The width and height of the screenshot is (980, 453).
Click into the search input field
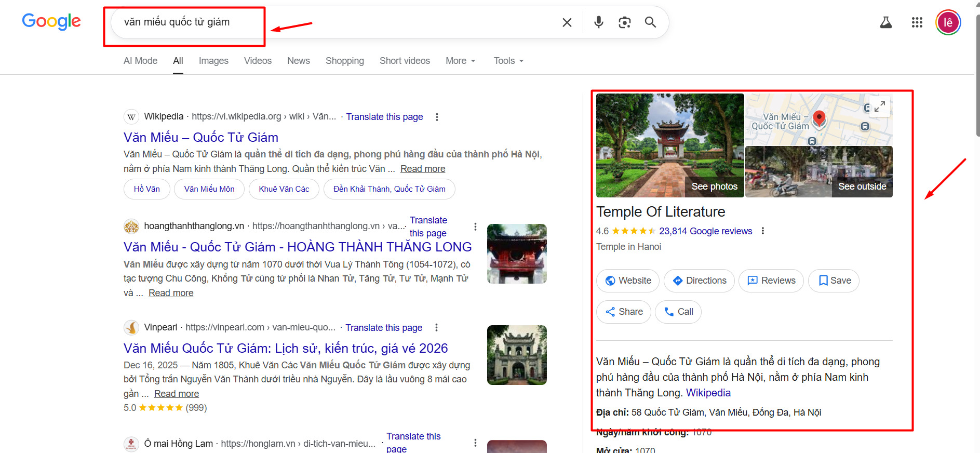[338, 22]
